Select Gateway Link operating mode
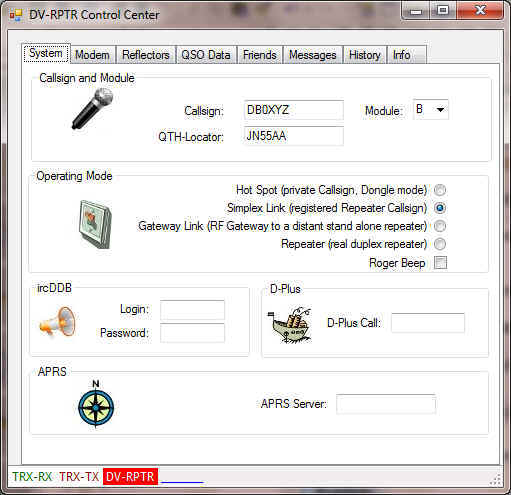This screenshot has height=495, width=511. click(440, 226)
